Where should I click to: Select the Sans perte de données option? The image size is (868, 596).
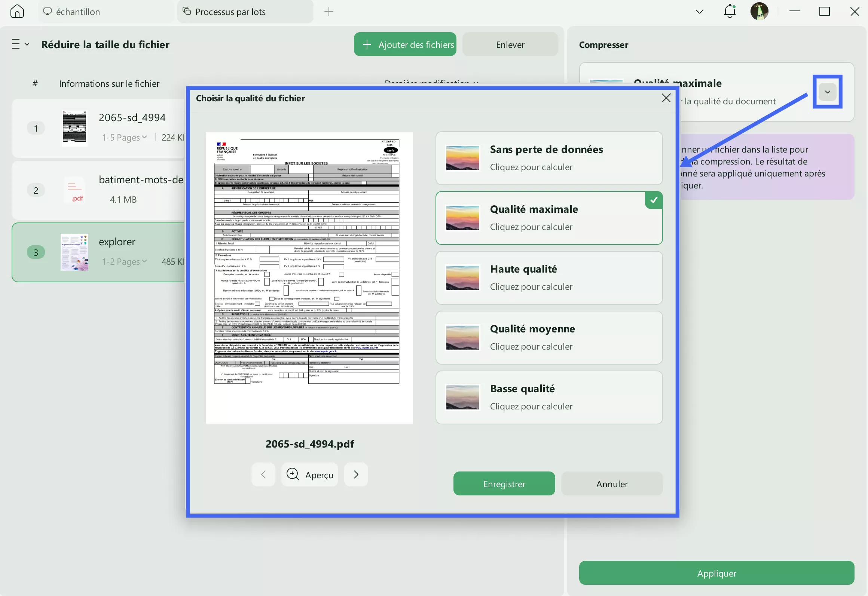click(549, 158)
